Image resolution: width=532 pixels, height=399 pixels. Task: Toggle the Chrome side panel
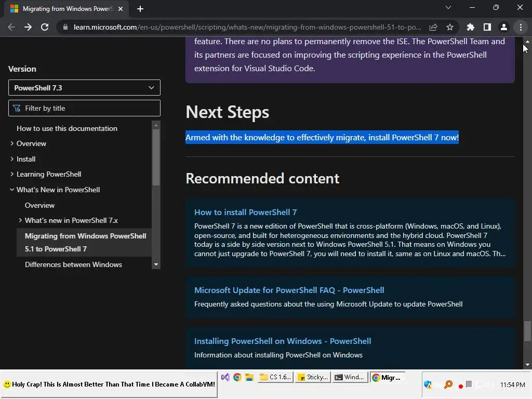click(x=487, y=27)
